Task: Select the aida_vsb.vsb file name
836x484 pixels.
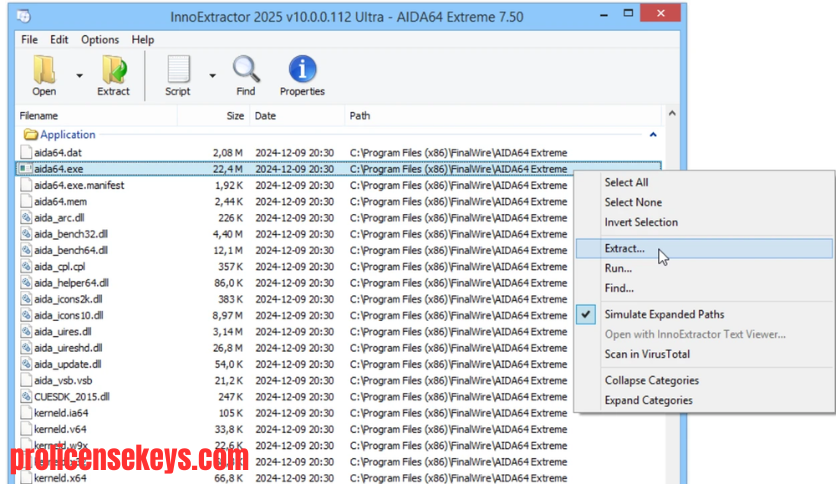Action: pyautogui.click(x=63, y=381)
